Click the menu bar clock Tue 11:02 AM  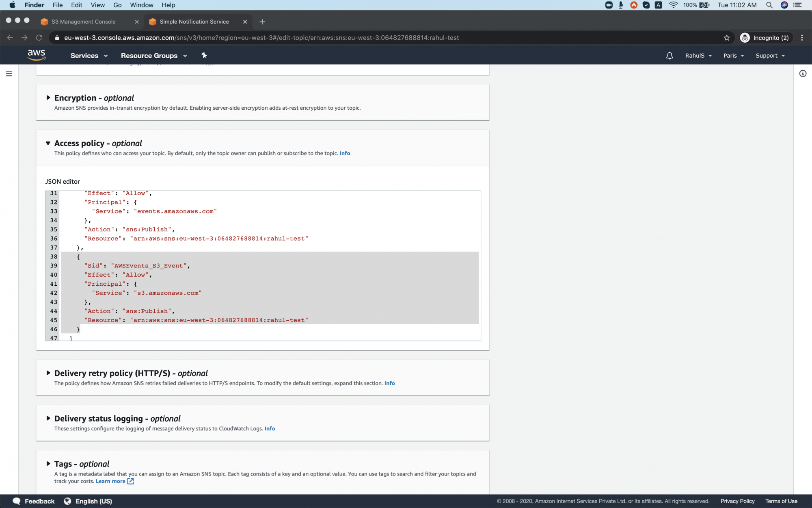pyautogui.click(x=737, y=5)
